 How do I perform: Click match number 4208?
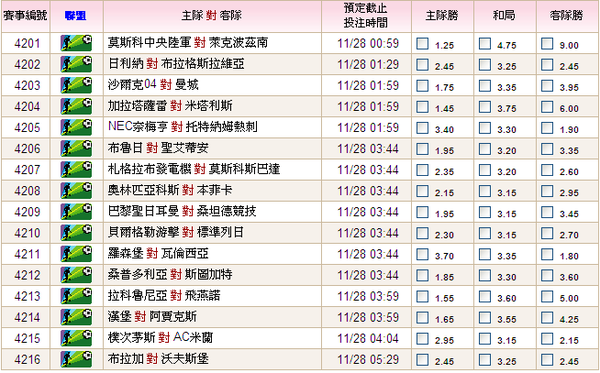[x=27, y=191]
